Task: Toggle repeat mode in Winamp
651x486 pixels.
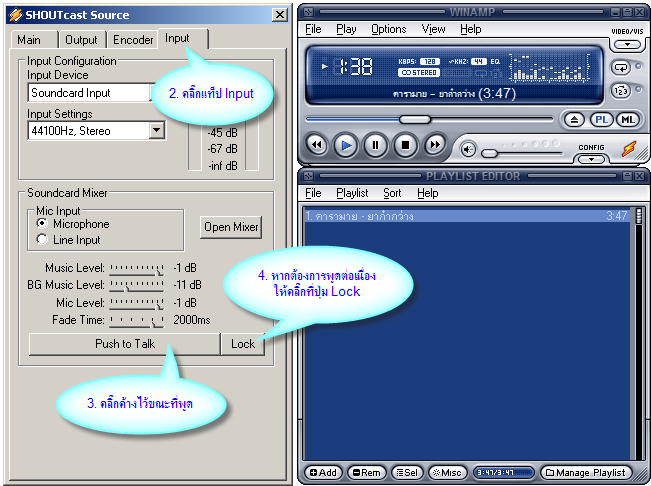Action: (620, 67)
